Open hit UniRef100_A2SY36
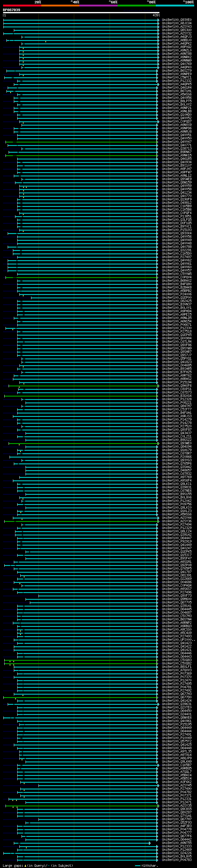Viewport: 197px width, 868px height. tap(177, 521)
